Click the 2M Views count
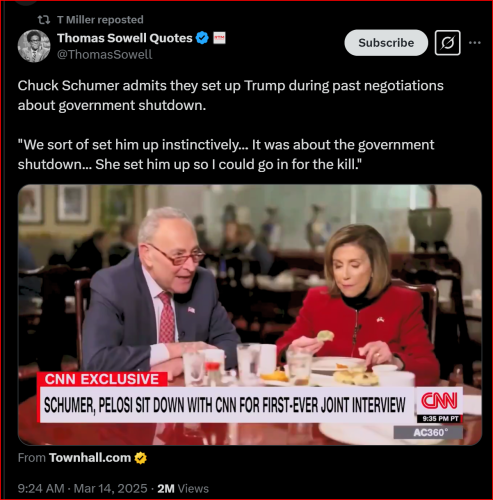The image size is (493, 500). (x=183, y=489)
